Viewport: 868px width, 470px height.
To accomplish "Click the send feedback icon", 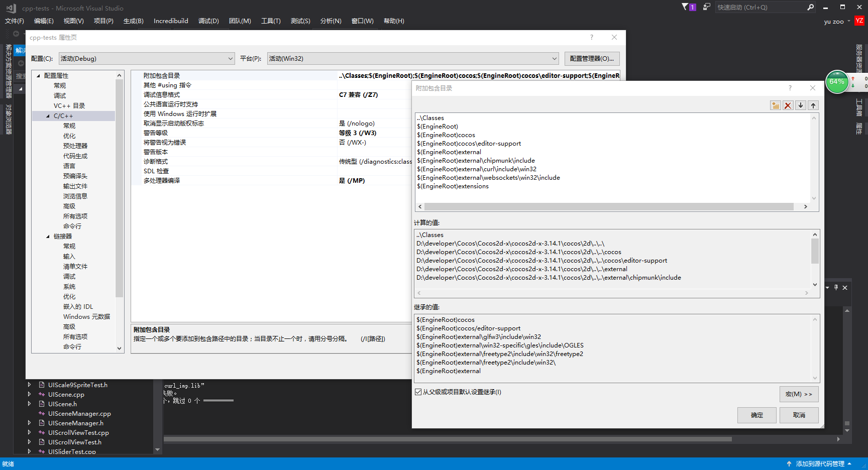I will point(707,7).
